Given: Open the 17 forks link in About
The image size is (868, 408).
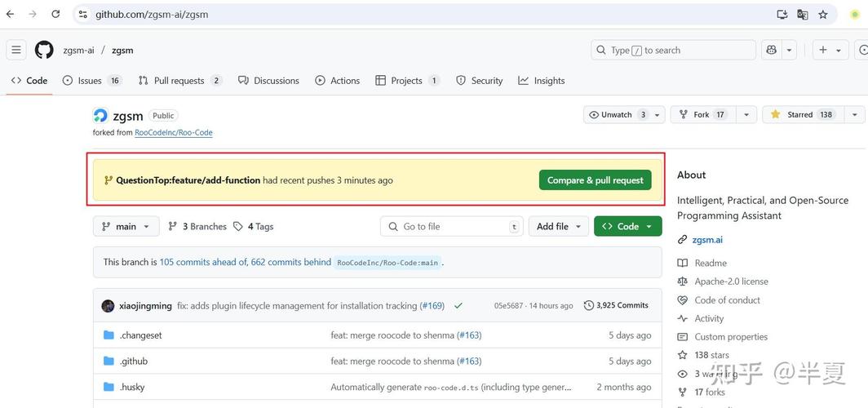Looking at the screenshot, I should [709, 392].
